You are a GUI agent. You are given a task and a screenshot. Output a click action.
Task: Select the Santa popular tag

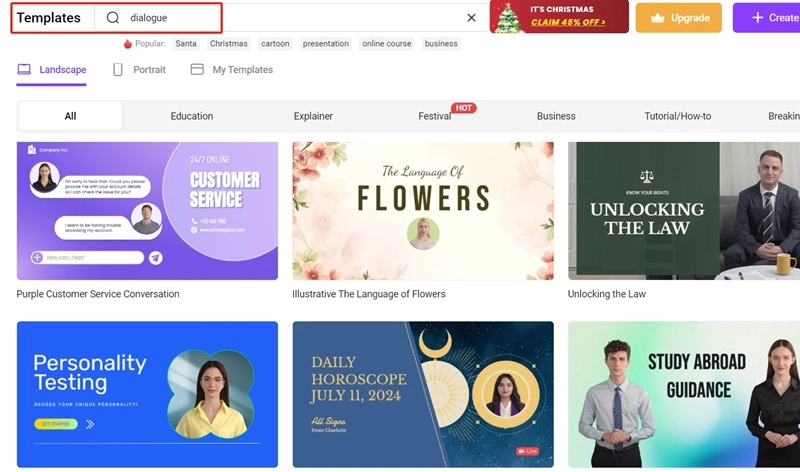pyautogui.click(x=186, y=44)
